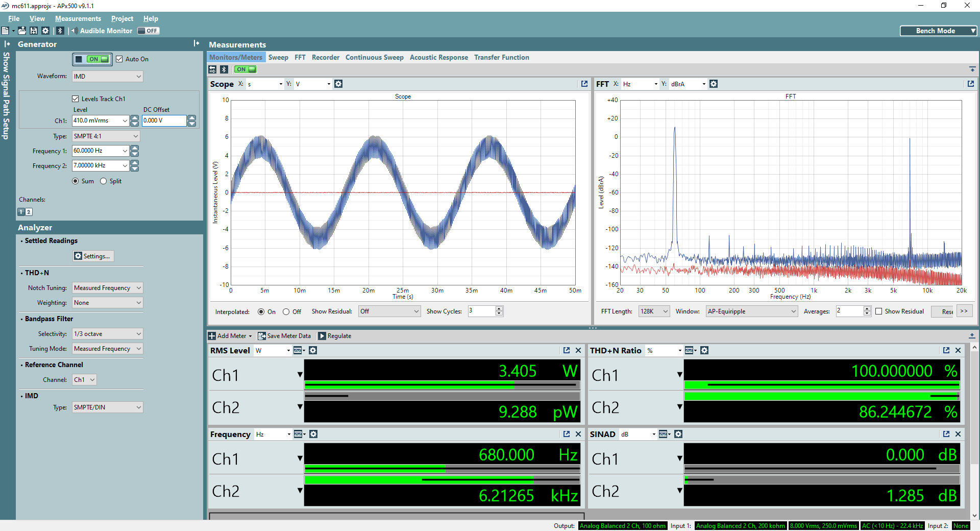Switch to the Transfer Function tab

[x=502, y=57]
